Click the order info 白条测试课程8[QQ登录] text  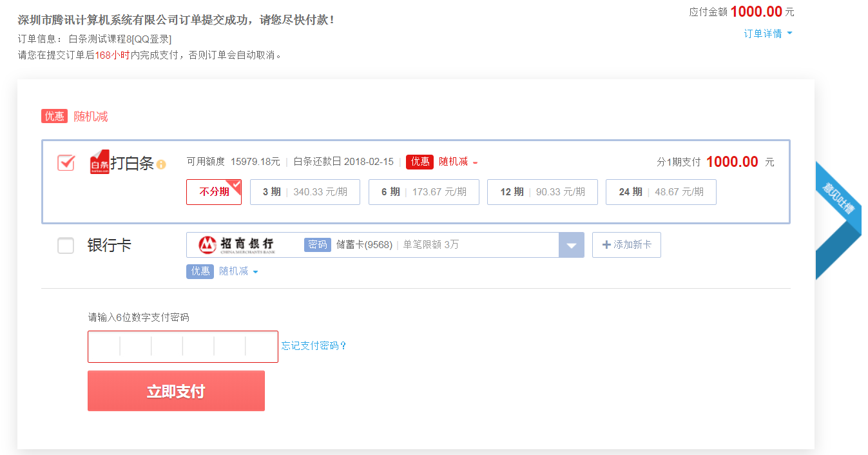(121, 39)
